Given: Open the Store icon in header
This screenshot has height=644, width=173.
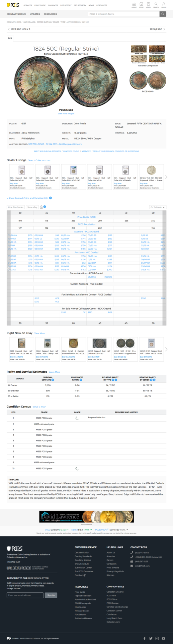Looking at the screenshot, I should pyautogui.click(x=141, y=5).
